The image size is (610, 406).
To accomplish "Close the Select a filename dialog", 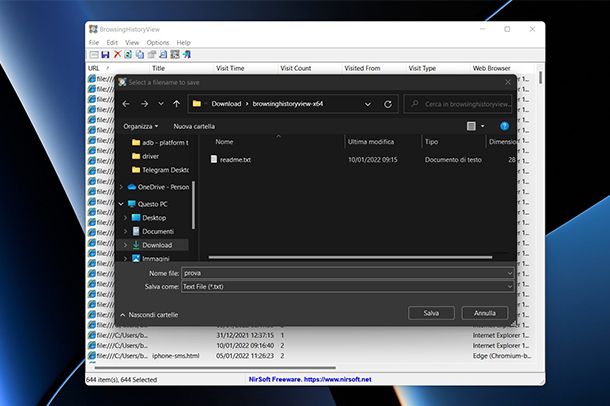I will [x=508, y=82].
